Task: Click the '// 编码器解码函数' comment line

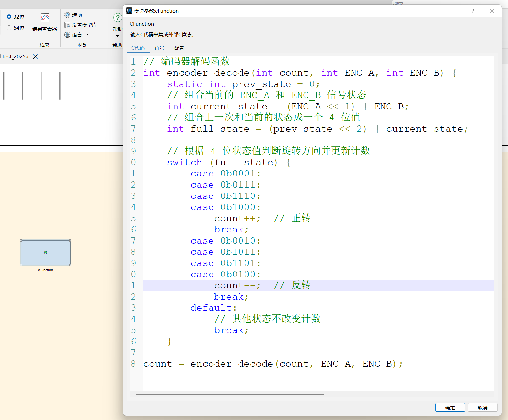Action: tap(186, 61)
